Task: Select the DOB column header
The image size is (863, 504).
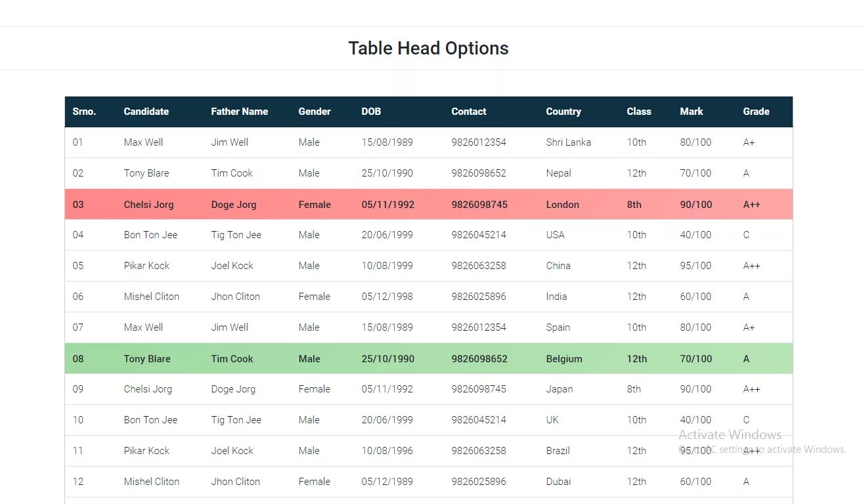Action: (x=371, y=112)
